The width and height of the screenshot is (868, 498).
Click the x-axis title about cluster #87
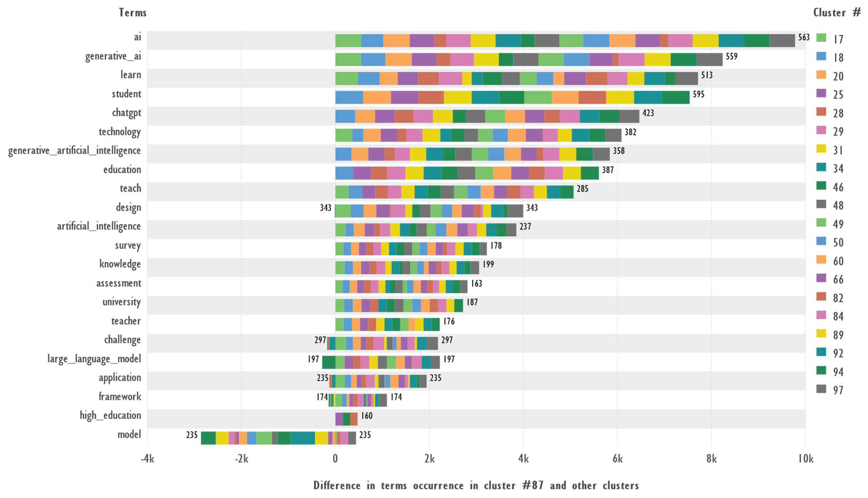476,486
